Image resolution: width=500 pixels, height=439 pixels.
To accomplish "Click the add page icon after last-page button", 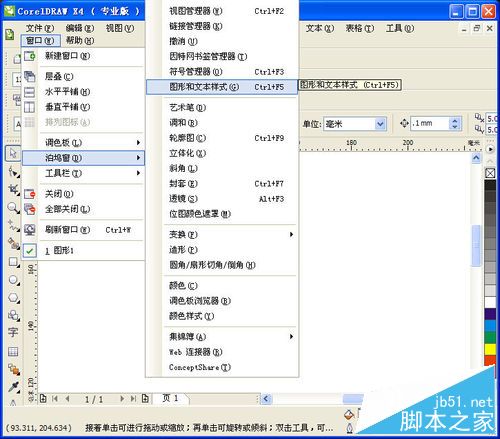I will click(x=145, y=398).
